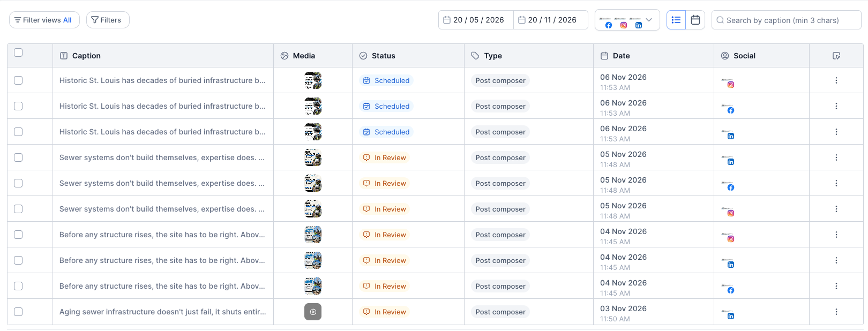The image size is (868, 331).
Task: Open column settings icon in table header
Action: click(836, 56)
